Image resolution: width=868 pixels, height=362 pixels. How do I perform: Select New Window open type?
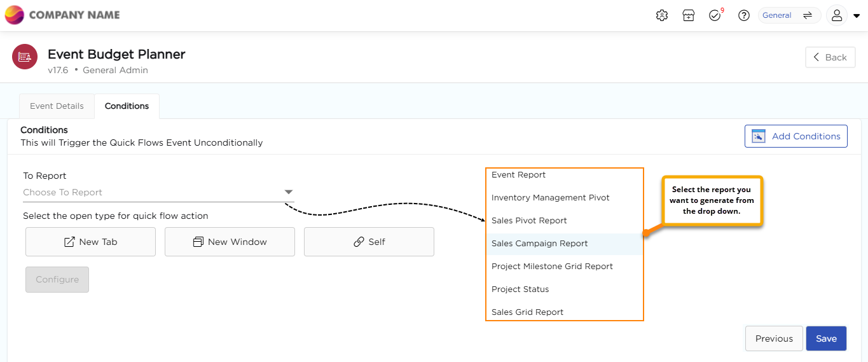pyautogui.click(x=230, y=242)
